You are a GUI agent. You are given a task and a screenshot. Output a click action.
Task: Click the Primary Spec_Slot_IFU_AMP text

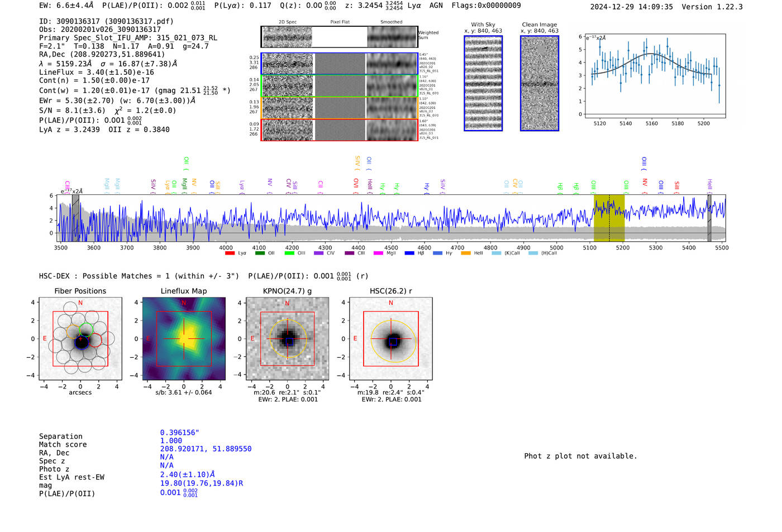coord(128,38)
